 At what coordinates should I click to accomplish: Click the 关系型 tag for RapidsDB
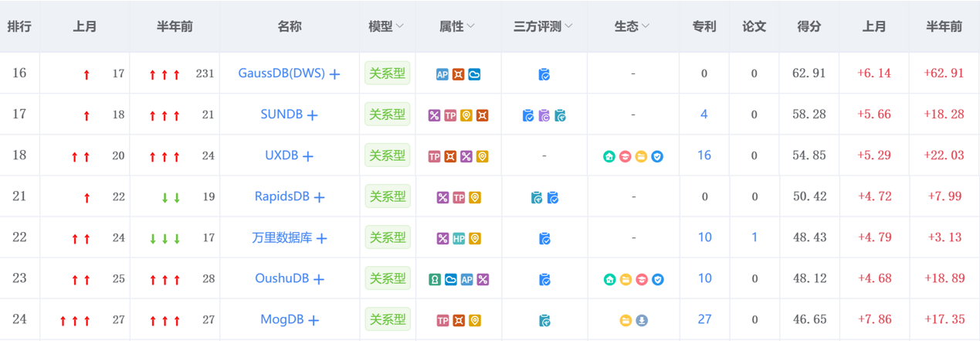click(387, 196)
